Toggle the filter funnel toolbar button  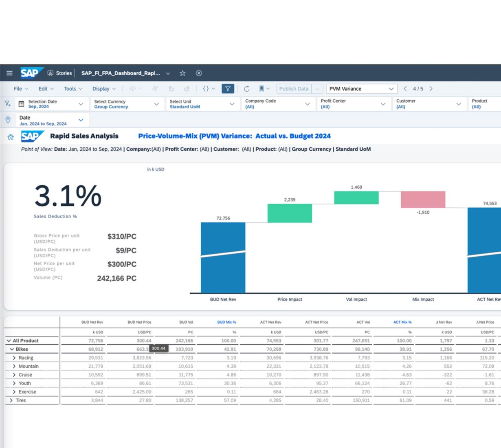click(x=228, y=89)
